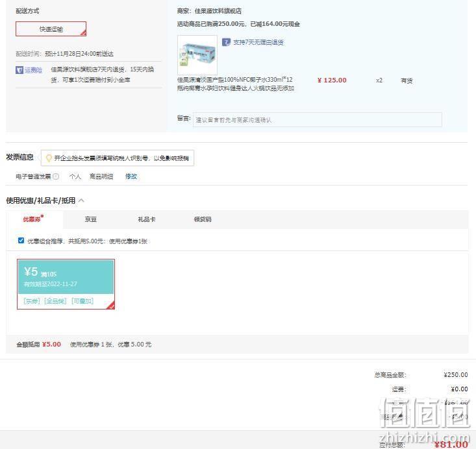
Task: Click the 金额抵用 ¥5.00 amount
Action: (51, 345)
